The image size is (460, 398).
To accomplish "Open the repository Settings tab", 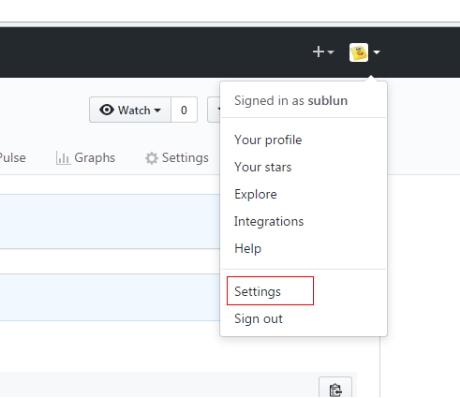I will (177, 158).
